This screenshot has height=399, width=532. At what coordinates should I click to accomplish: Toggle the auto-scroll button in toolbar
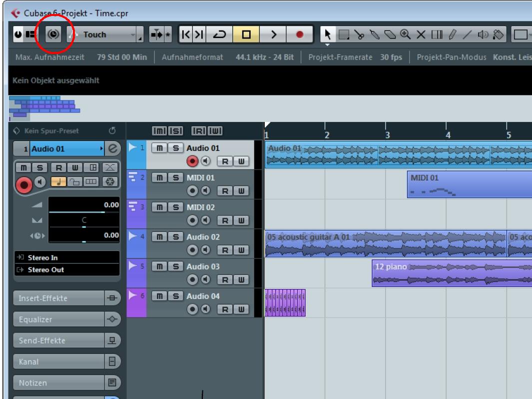(157, 34)
